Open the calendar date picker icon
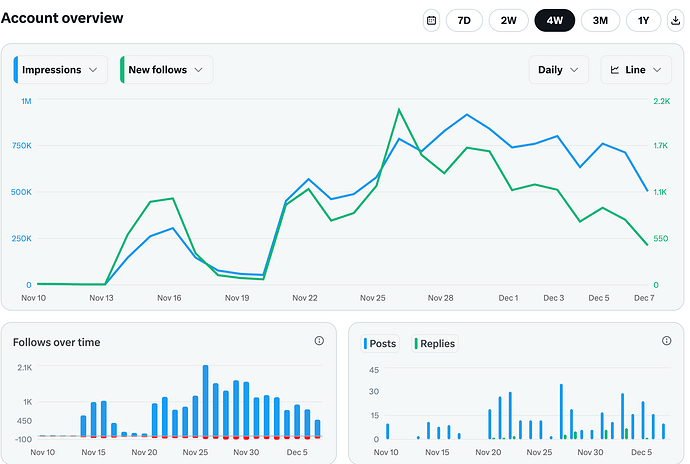The image size is (690, 464). [431, 20]
